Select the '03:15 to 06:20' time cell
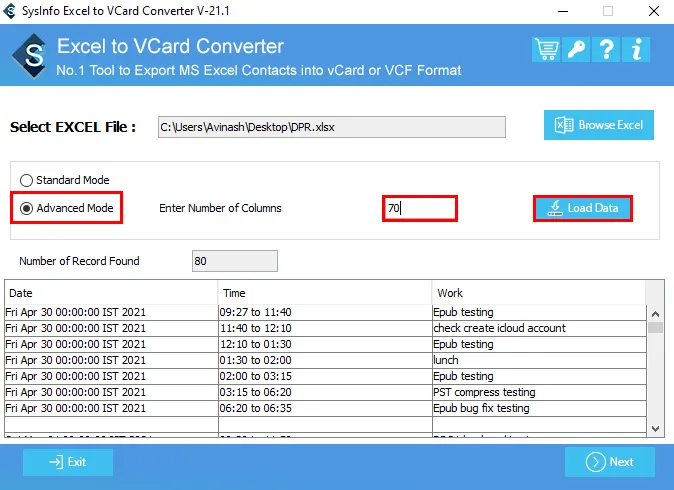674x490 pixels. coord(325,392)
